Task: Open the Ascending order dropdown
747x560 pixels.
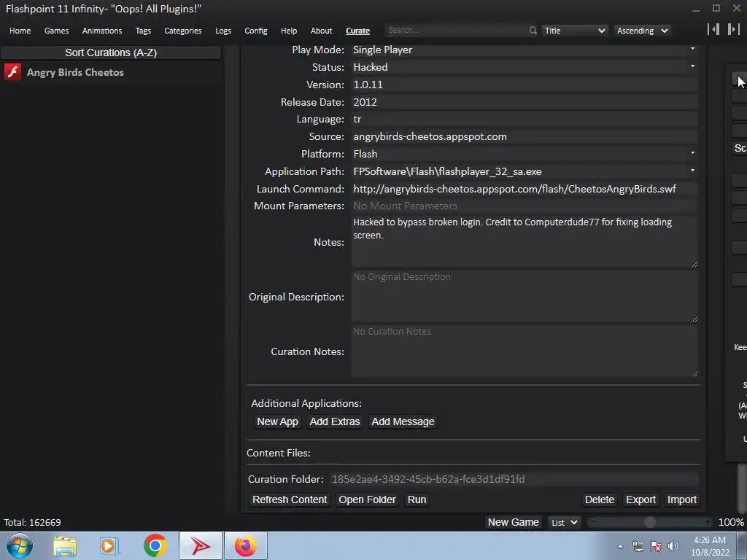Action: [642, 31]
